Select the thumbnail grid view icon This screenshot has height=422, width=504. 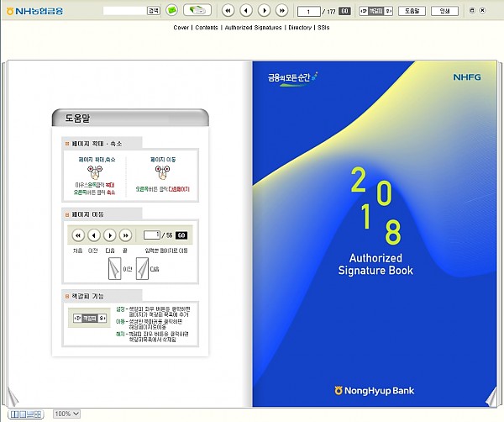click(x=38, y=414)
